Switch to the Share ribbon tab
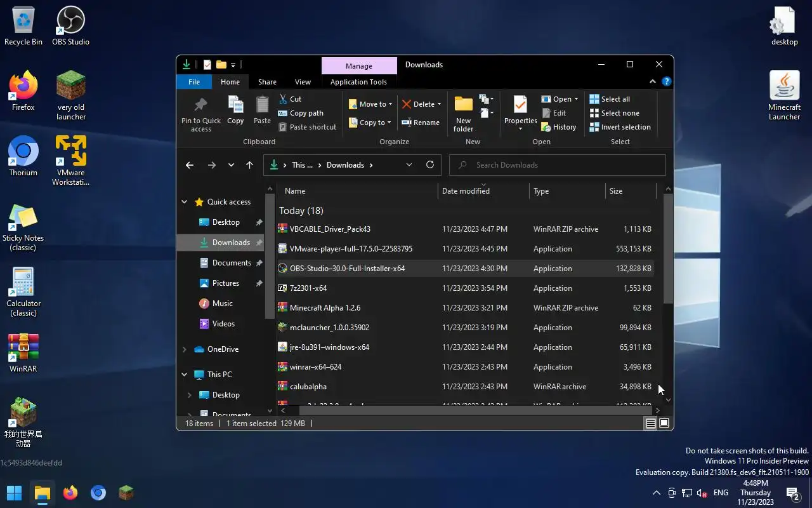This screenshot has width=812, height=508. [267, 82]
